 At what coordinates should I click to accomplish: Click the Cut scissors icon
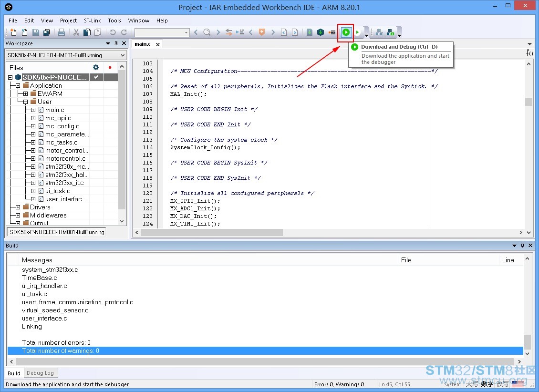[x=76, y=32]
